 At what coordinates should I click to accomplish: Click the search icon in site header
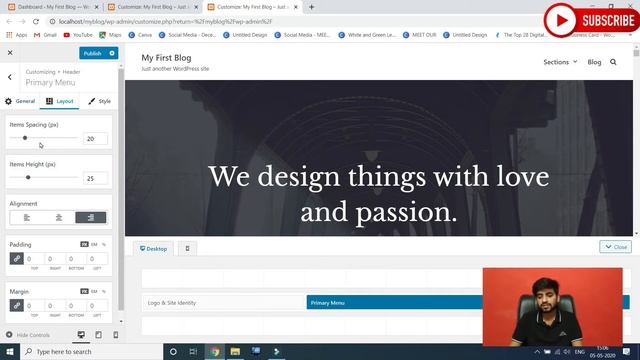point(613,62)
